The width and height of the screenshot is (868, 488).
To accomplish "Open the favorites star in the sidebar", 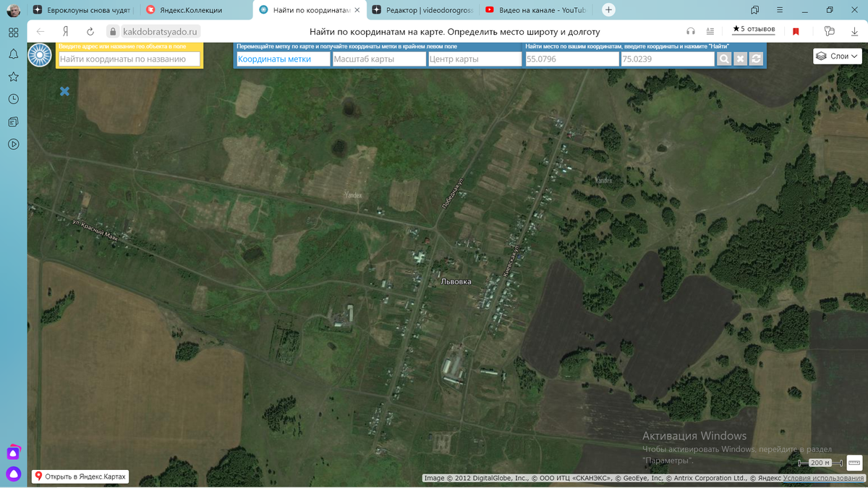I will (x=13, y=77).
